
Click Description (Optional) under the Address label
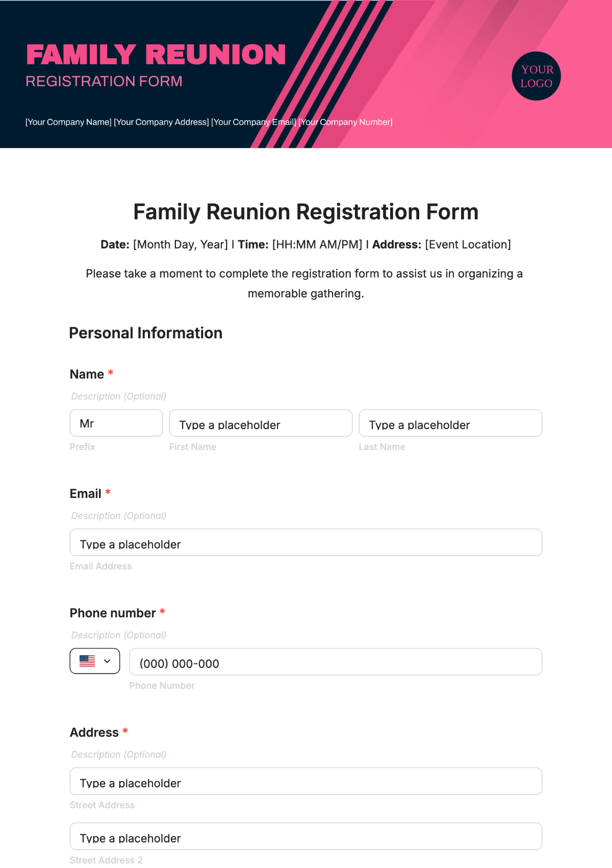[119, 755]
